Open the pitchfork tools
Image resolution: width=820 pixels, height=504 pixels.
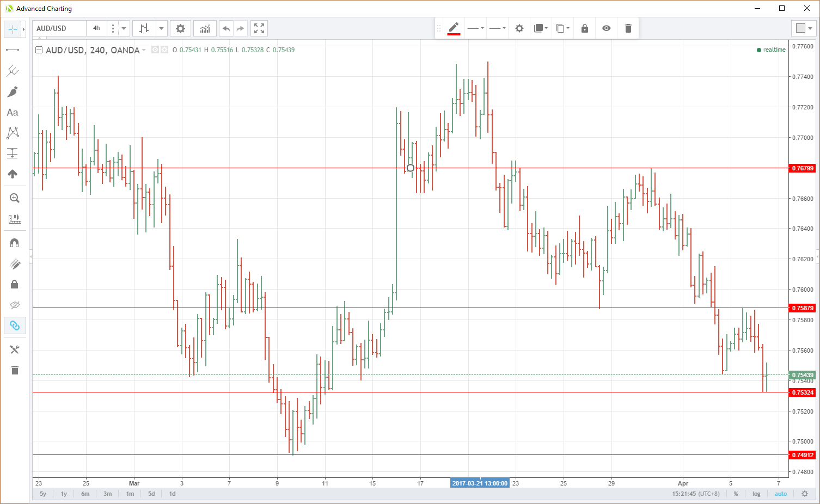click(x=13, y=71)
